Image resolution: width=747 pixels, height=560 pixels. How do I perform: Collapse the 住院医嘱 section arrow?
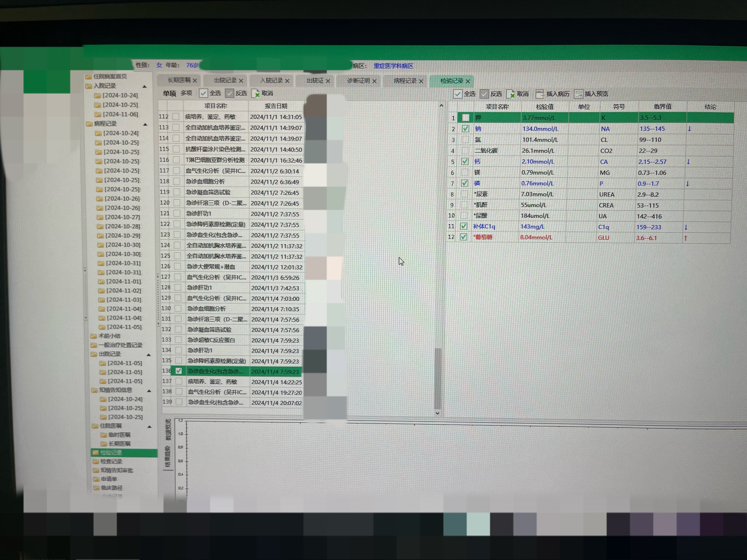point(149,427)
